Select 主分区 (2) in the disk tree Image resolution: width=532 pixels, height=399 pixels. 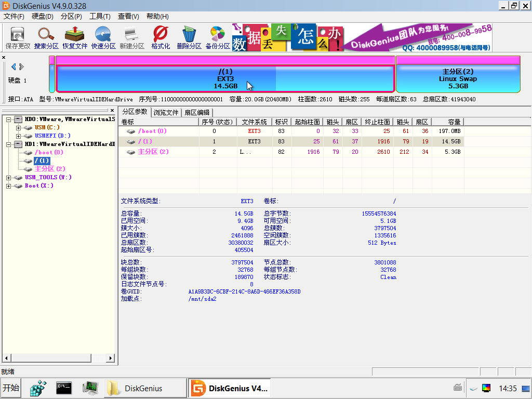[50, 169]
